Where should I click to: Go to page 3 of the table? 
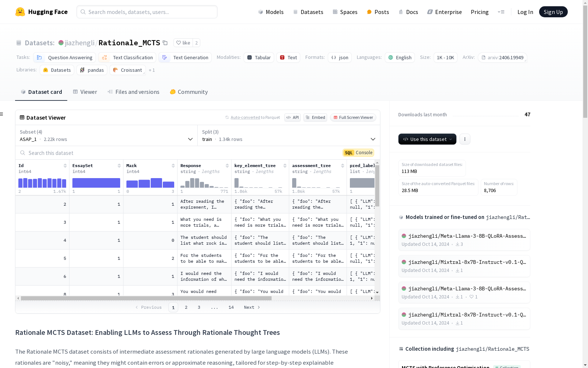tap(199, 307)
